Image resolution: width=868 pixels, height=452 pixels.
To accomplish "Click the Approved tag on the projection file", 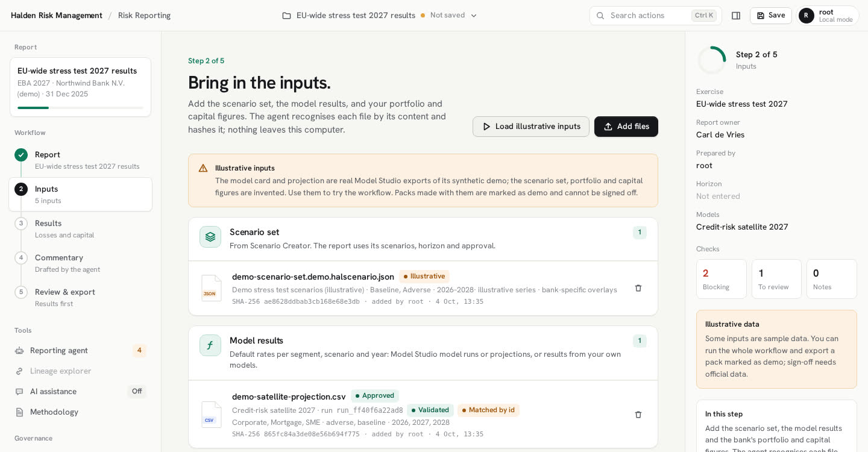I will tap(375, 395).
